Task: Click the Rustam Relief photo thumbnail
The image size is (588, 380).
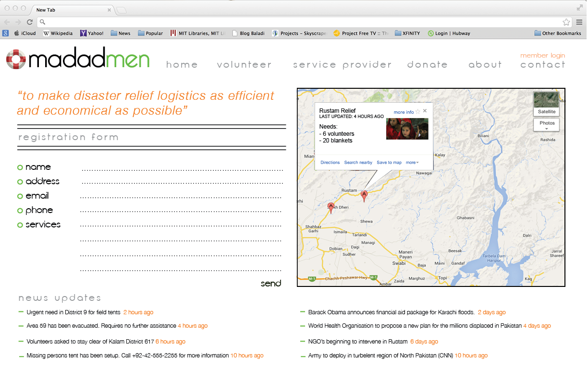Action: click(407, 129)
